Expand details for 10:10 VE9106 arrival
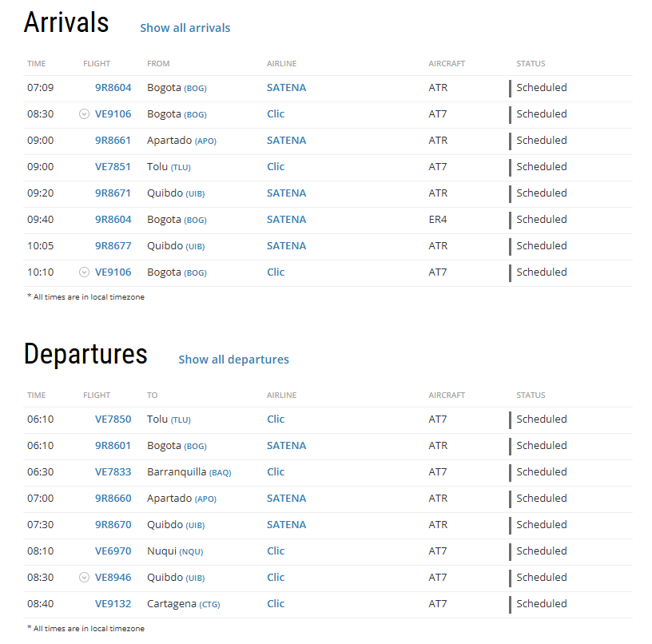 pos(84,272)
